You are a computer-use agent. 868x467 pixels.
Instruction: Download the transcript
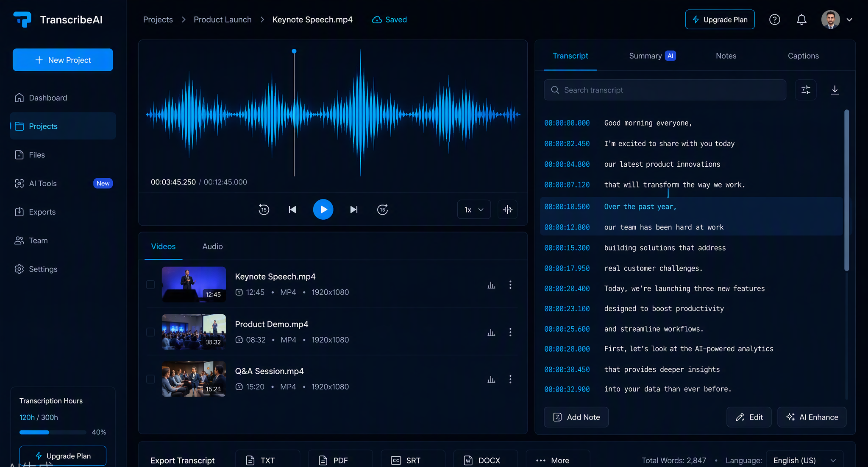(835, 90)
